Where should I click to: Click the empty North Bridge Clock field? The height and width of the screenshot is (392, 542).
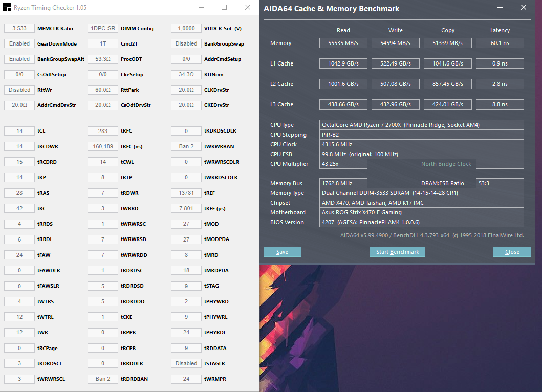pyautogui.click(x=500, y=164)
